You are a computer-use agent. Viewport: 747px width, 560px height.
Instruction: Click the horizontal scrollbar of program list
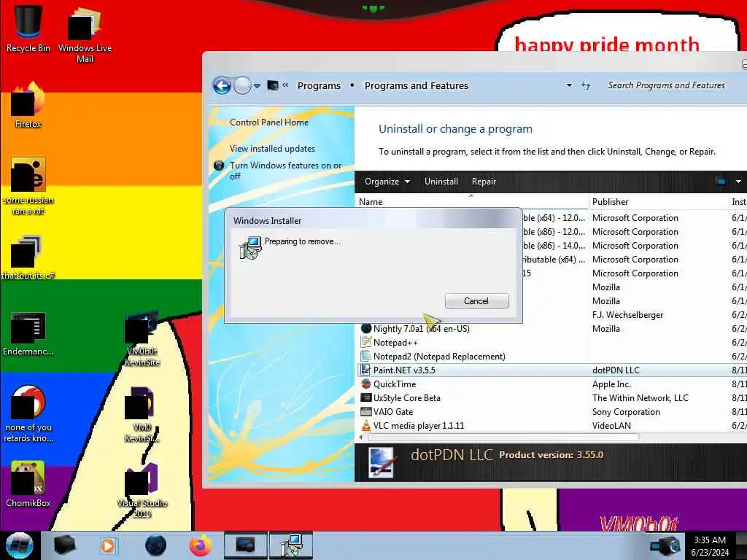pos(503,437)
